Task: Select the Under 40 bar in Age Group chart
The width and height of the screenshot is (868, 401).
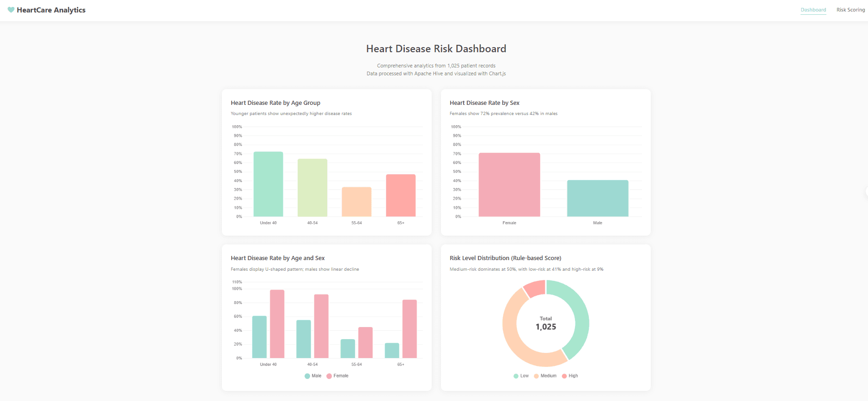Action: click(268, 184)
